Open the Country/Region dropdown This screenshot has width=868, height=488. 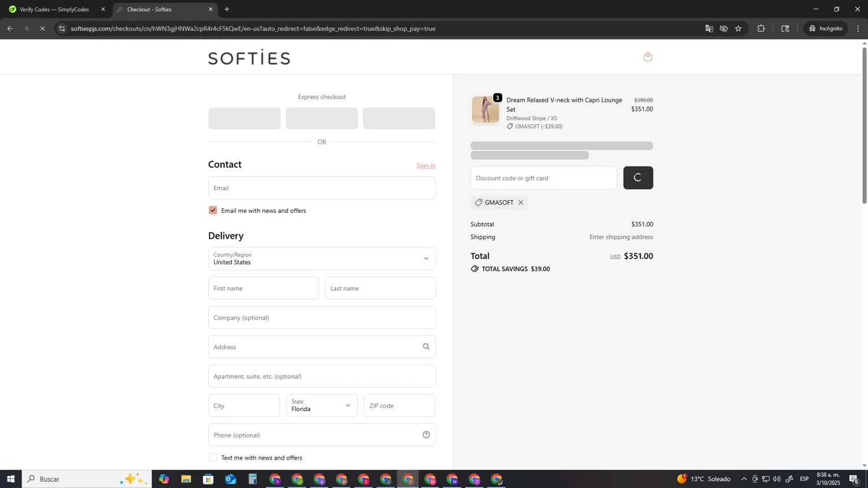click(x=322, y=258)
